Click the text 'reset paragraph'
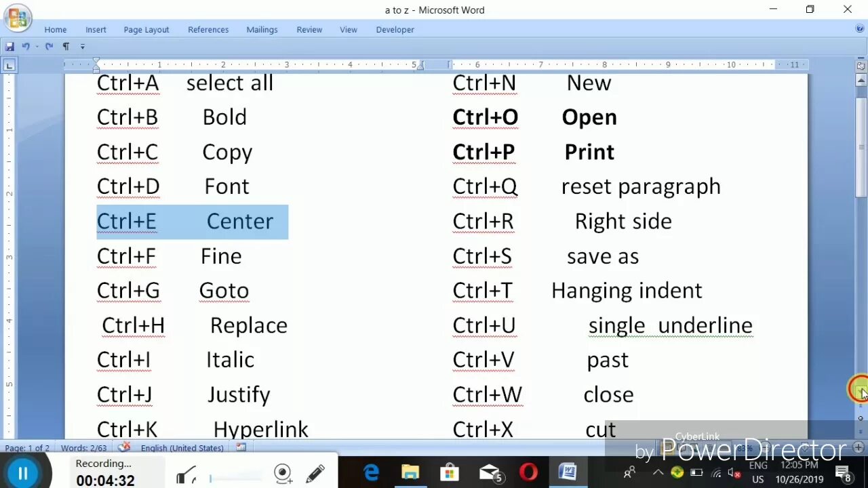The image size is (868, 488). click(x=641, y=188)
